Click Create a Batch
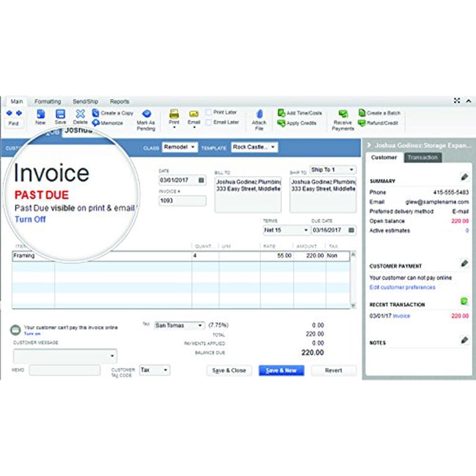 pyautogui.click(x=379, y=113)
